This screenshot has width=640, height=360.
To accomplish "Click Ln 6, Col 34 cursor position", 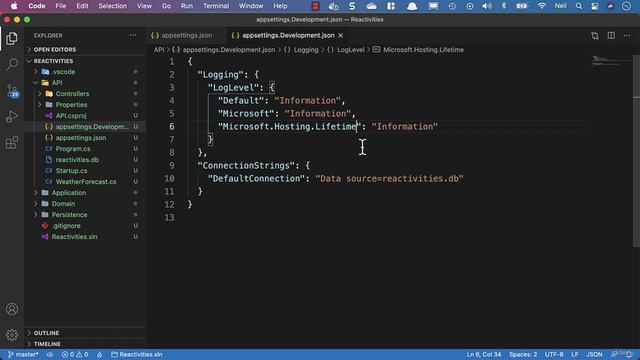I will [x=484, y=354].
